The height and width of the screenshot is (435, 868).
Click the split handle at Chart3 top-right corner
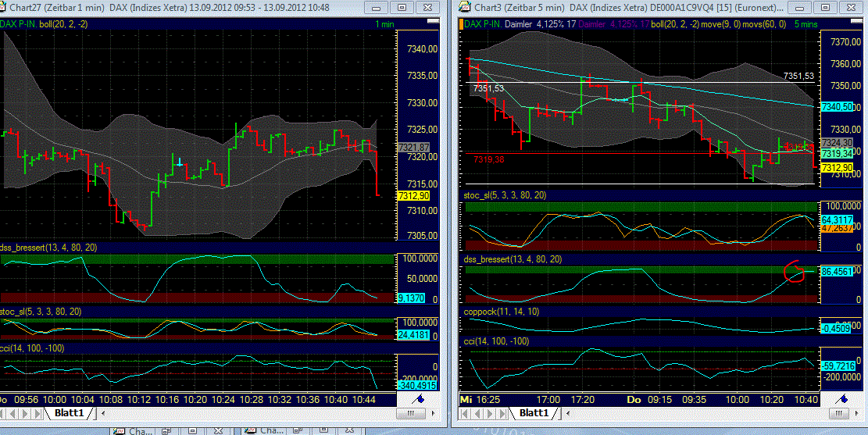pyautogui.click(x=855, y=21)
